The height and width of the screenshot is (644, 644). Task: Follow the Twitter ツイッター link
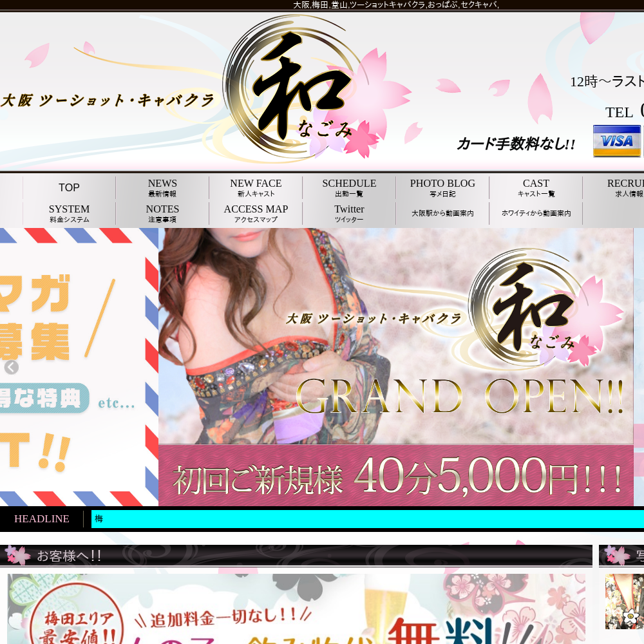(x=349, y=214)
